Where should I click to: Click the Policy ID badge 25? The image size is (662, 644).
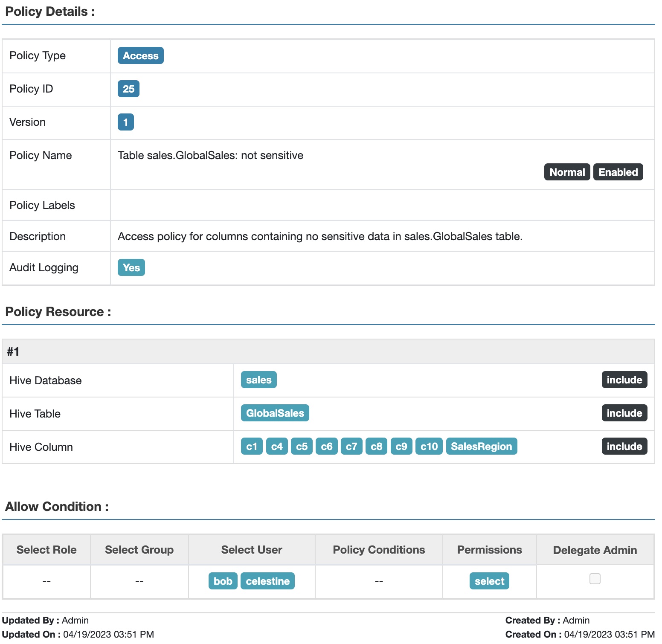(128, 89)
